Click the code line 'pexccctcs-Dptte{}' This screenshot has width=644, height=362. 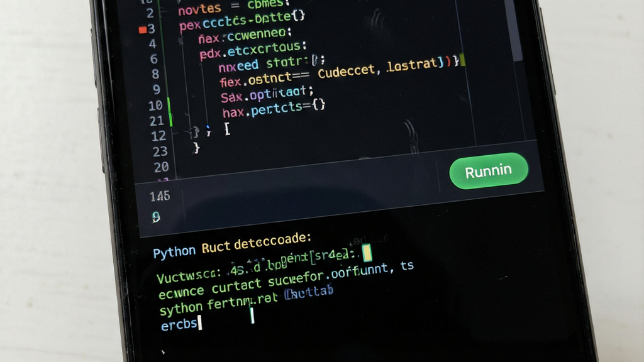coord(242,21)
